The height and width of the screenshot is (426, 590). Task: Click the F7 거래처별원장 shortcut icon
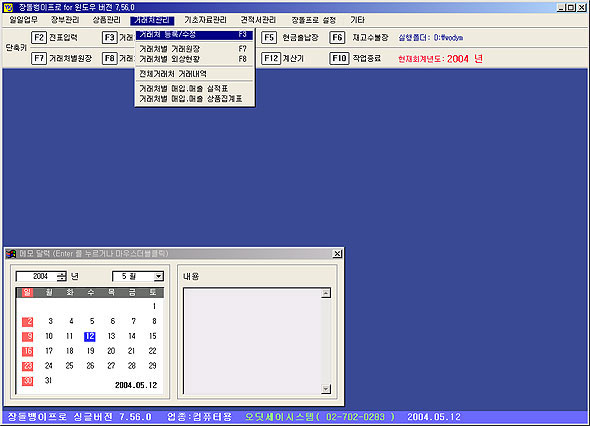[x=39, y=58]
